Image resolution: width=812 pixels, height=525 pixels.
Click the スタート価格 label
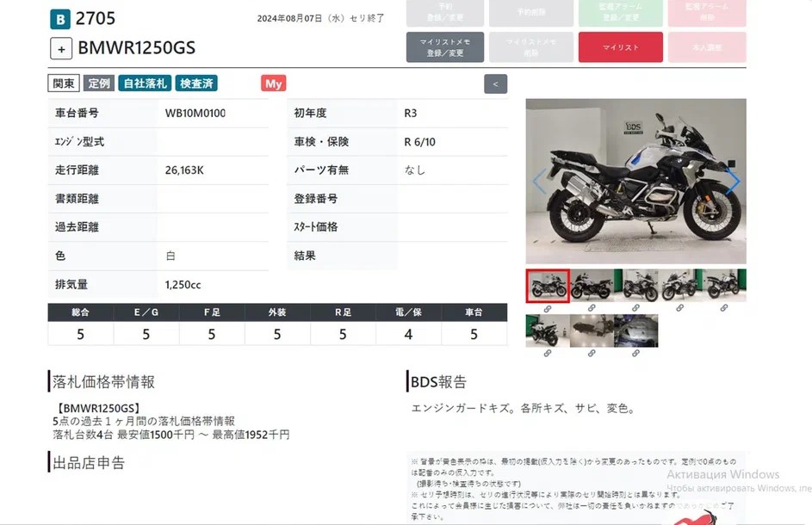coord(316,227)
